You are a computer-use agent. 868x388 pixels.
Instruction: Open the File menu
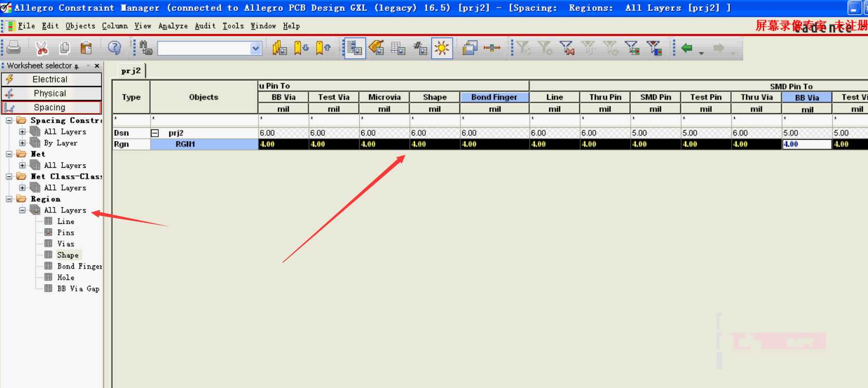click(x=26, y=26)
